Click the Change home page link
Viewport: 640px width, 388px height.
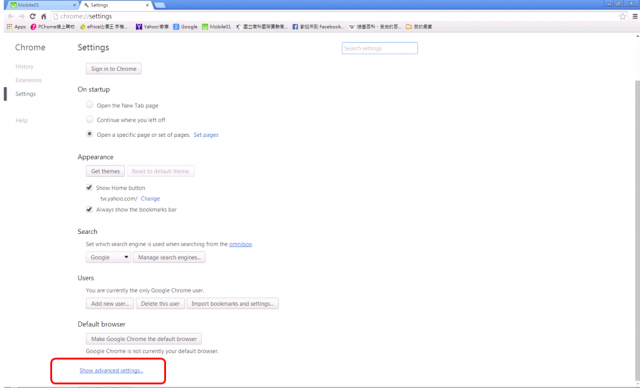pos(150,199)
